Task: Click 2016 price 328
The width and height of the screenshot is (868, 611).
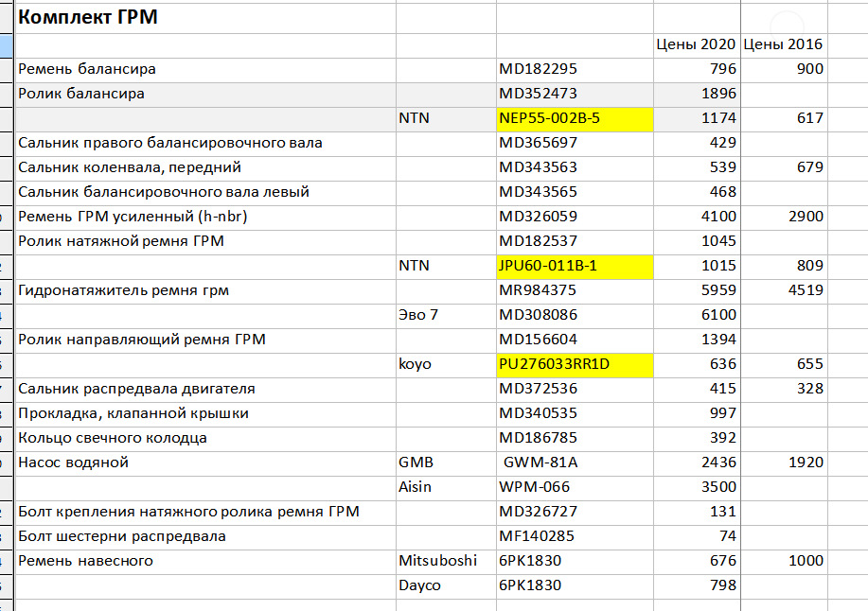Action: (784, 390)
